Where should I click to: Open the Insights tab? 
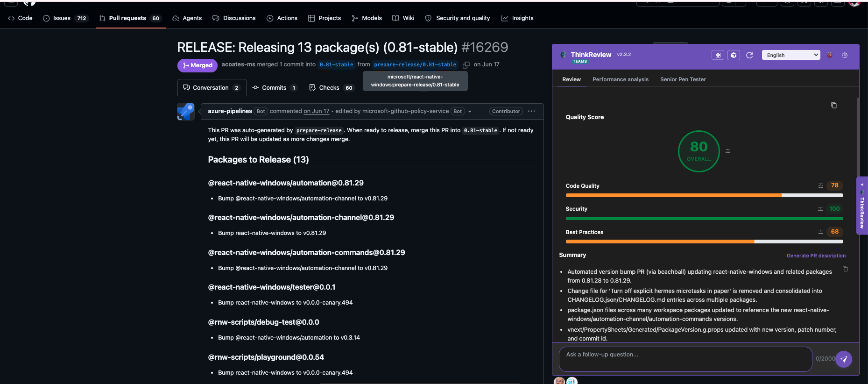coord(517,18)
